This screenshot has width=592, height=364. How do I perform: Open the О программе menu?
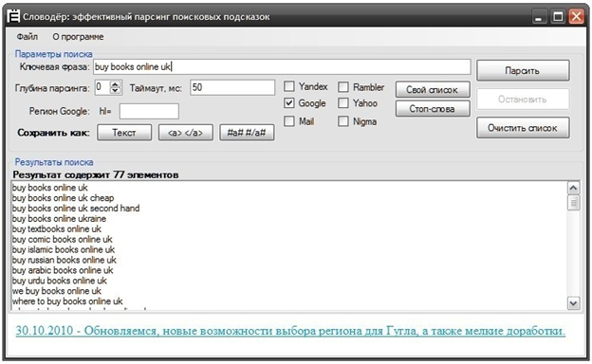tap(78, 37)
